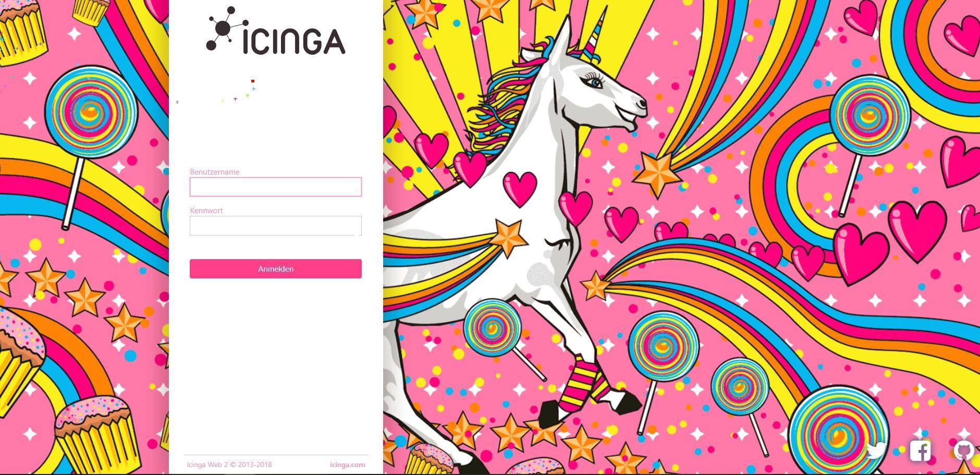Click the unicorn's eye
Viewport: 980px width, 475px height.
point(595,82)
